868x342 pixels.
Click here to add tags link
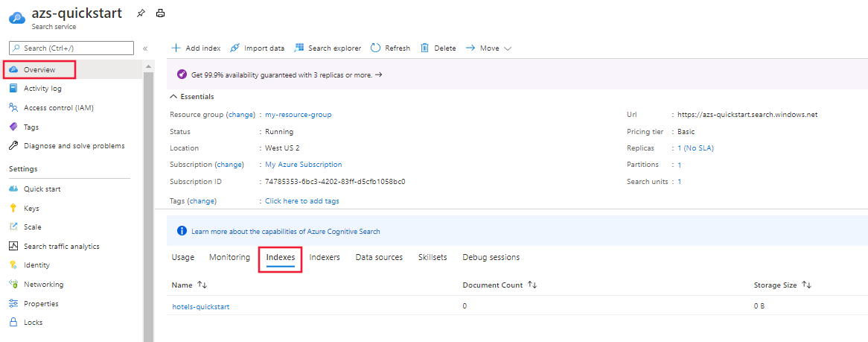tap(302, 201)
